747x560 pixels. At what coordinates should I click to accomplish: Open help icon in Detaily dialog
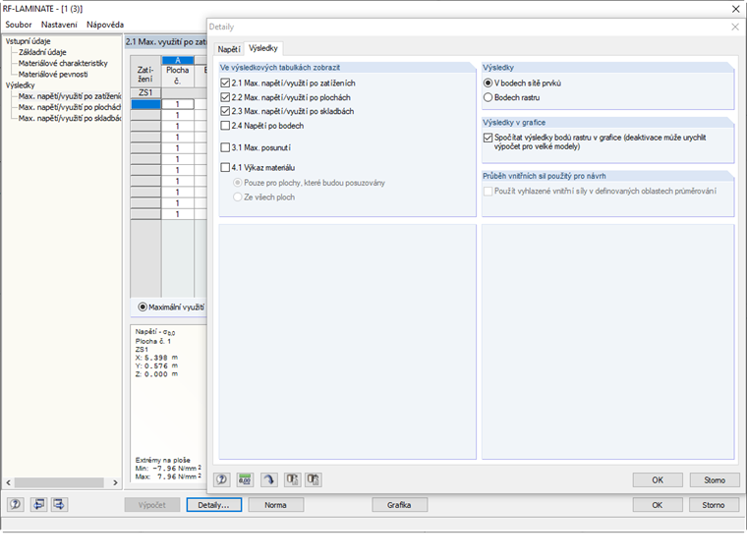[x=221, y=479]
